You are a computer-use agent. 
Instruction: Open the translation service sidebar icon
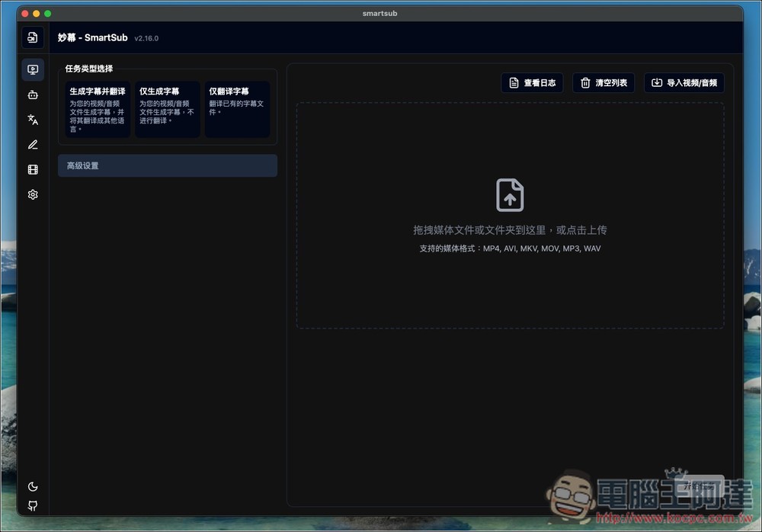(x=33, y=120)
